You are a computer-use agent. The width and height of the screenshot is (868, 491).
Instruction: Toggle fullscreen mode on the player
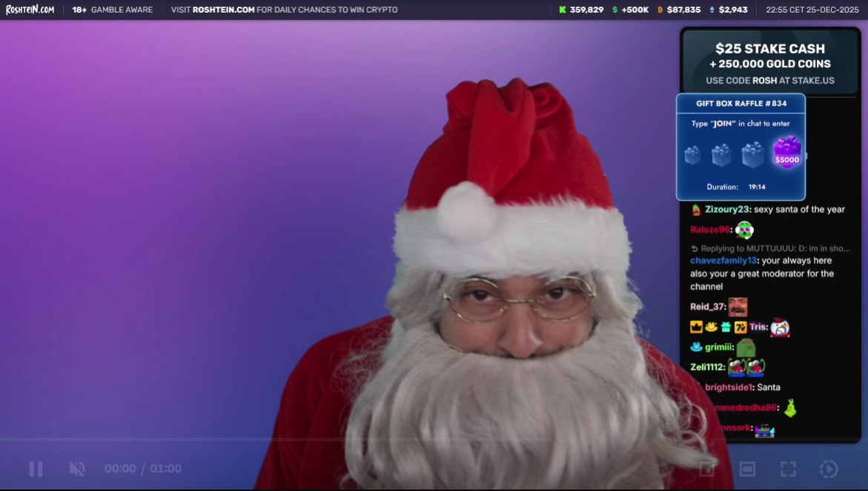click(x=787, y=468)
